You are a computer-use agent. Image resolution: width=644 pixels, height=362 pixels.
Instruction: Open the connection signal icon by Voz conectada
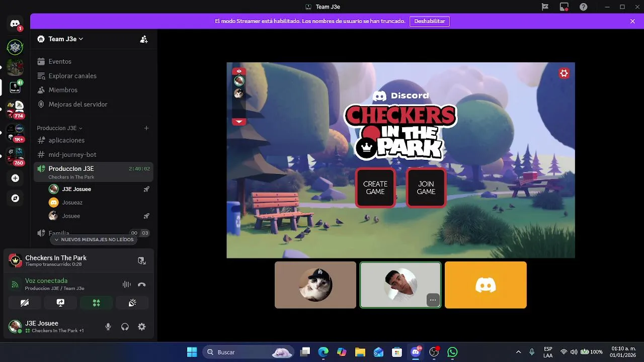click(x=15, y=285)
